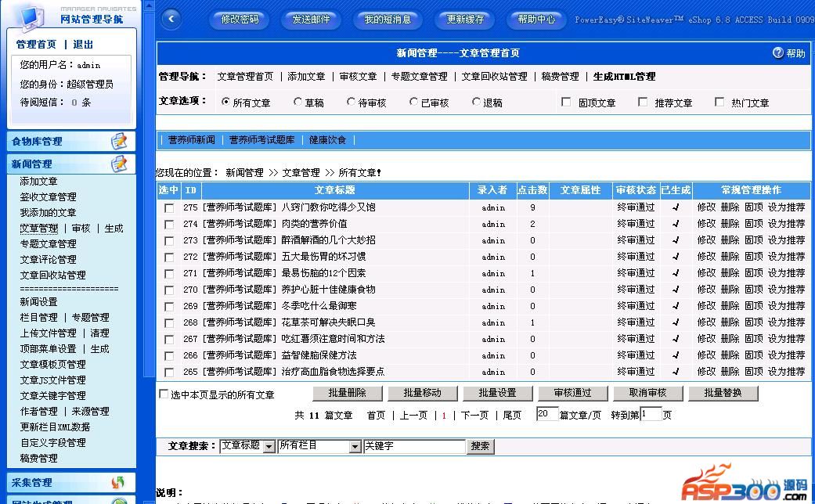The height and width of the screenshot is (504, 815).
Task: Switch to the 营养师考试题库 category tab
Action: [261, 140]
